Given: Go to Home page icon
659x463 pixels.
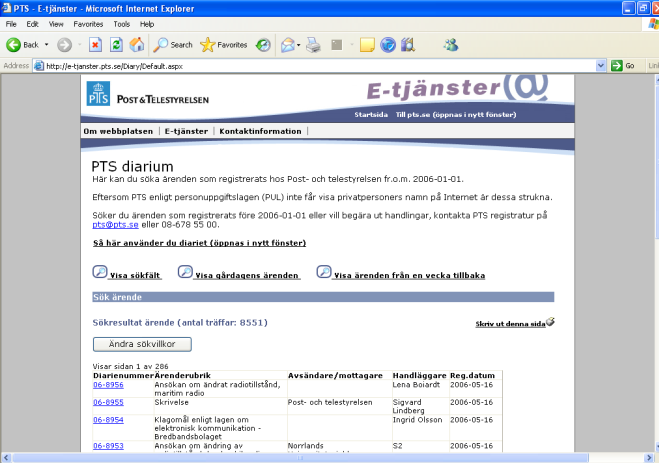Looking at the screenshot, I should [x=137, y=45].
